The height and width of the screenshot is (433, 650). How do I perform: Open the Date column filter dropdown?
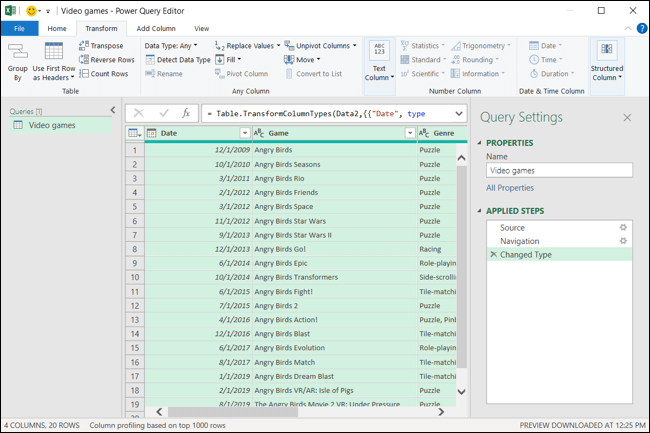coord(245,133)
